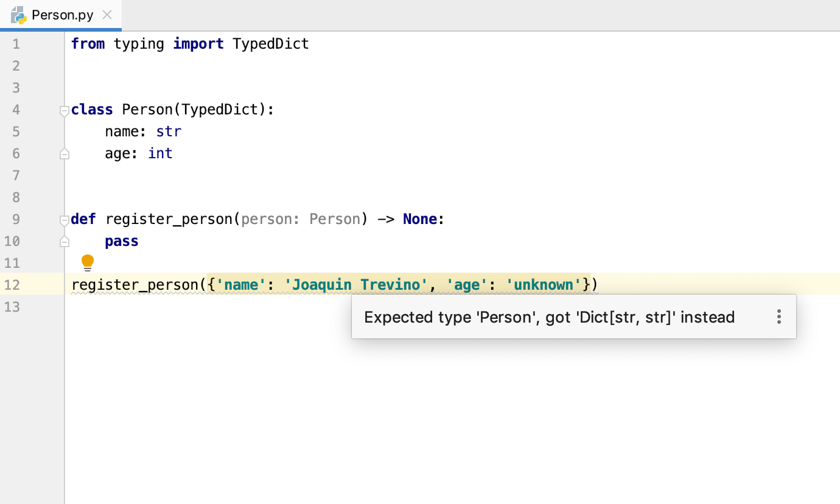Open the tooltip's three-dot more actions menu
Viewport: 840px width, 504px height.
[x=779, y=317]
